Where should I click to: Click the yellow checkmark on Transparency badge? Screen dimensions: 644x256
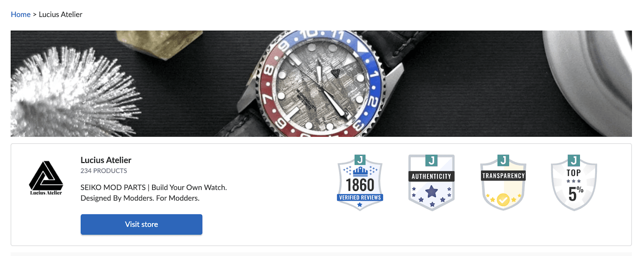503,199
